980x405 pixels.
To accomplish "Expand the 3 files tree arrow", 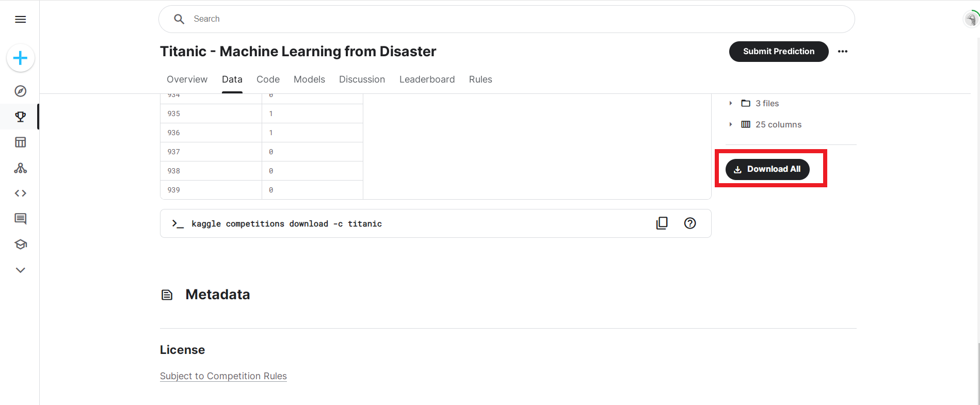I will [731, 103].
